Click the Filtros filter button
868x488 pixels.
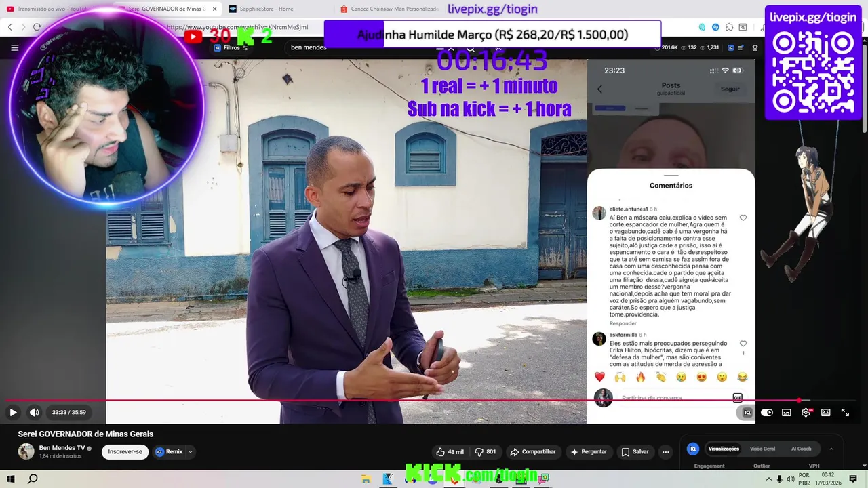tap(231, 48)
